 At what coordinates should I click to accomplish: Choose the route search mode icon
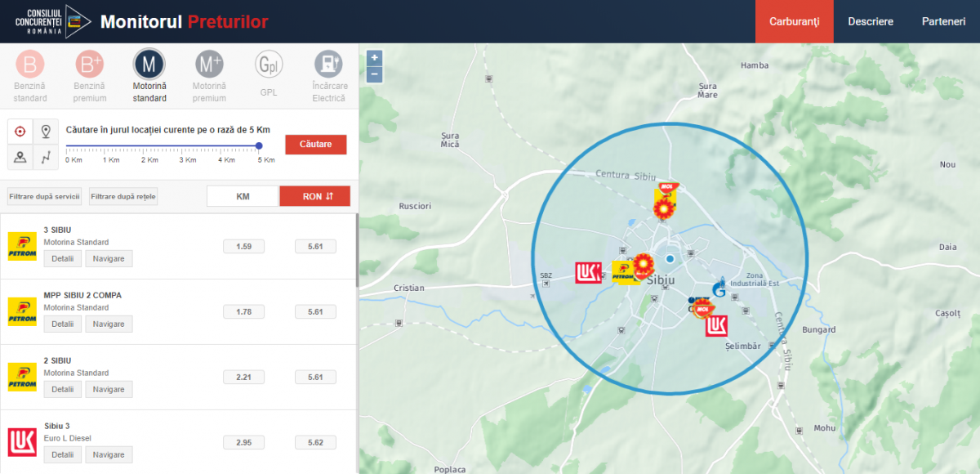46,157
